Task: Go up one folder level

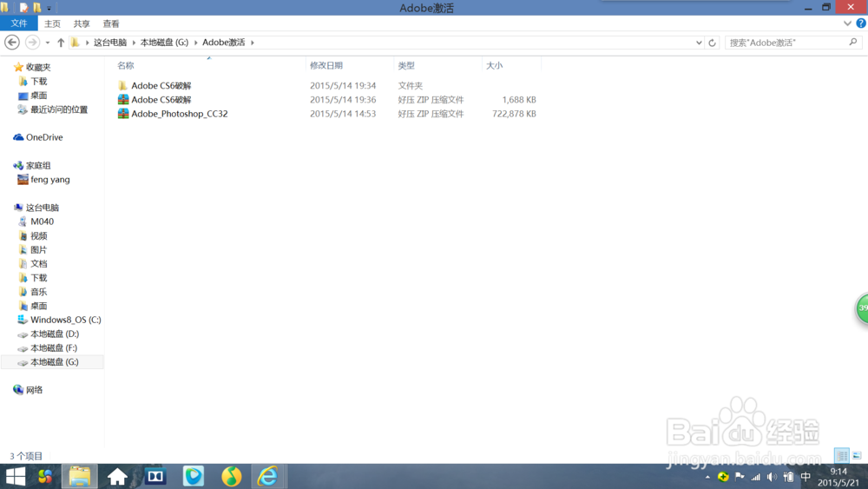Action: tap(61, 43)
